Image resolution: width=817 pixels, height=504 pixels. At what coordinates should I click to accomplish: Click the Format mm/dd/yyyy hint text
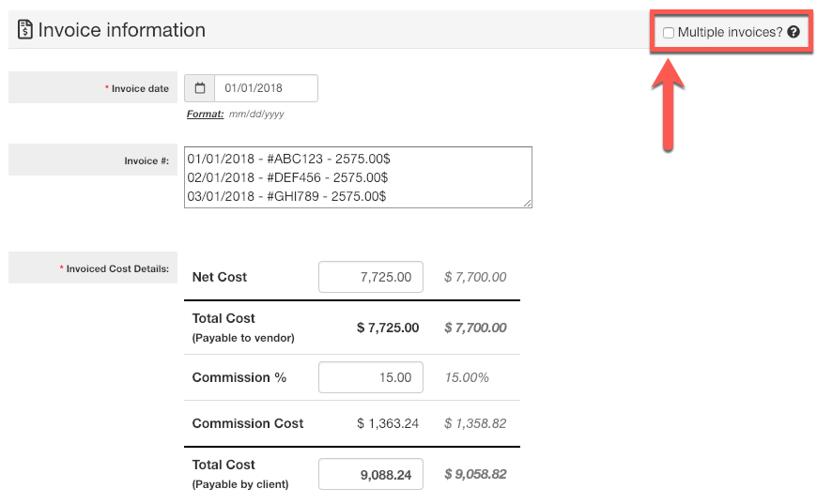pos(235,114)
